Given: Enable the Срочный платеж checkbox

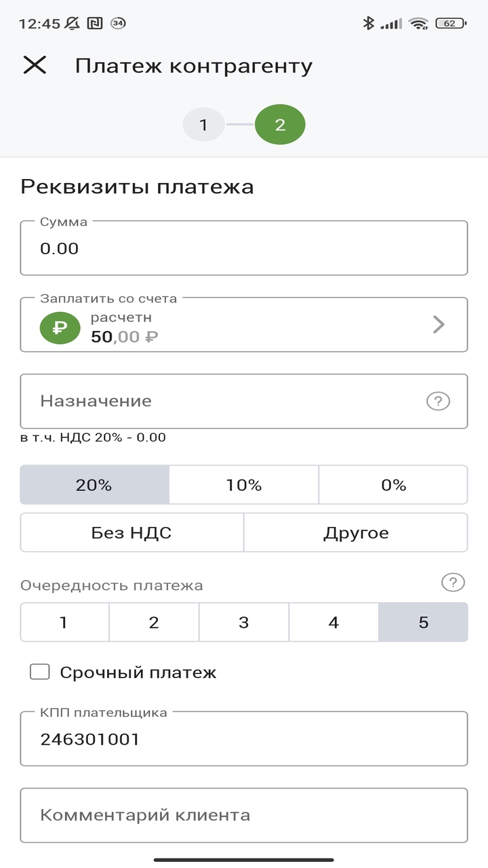Looking at the screenshot, I should pos(41,671).
